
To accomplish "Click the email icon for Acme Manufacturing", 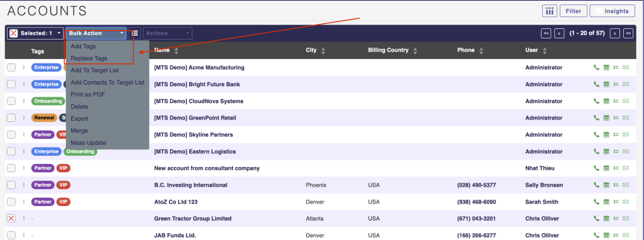I will (626, 68).
